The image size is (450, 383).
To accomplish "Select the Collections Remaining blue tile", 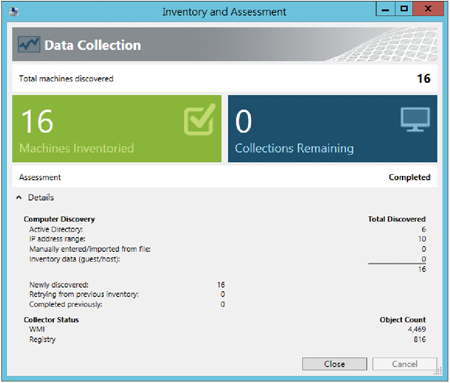I will pos(332,129).
